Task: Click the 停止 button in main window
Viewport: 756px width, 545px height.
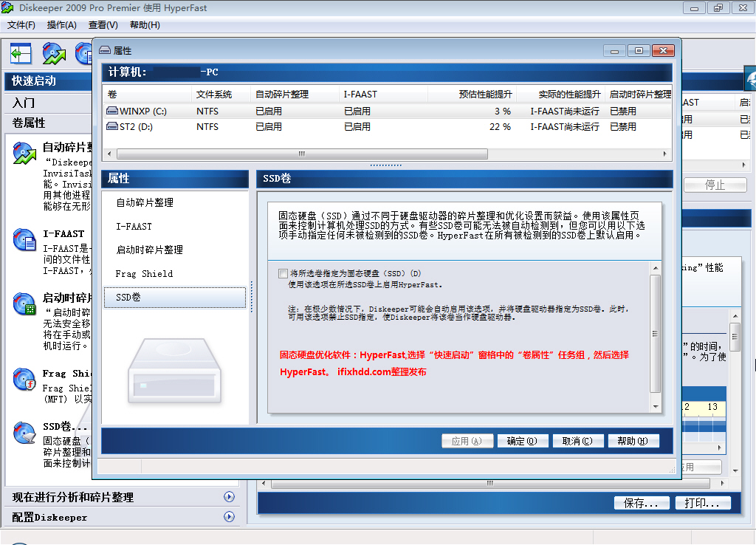Action: (x=715, y=185)
